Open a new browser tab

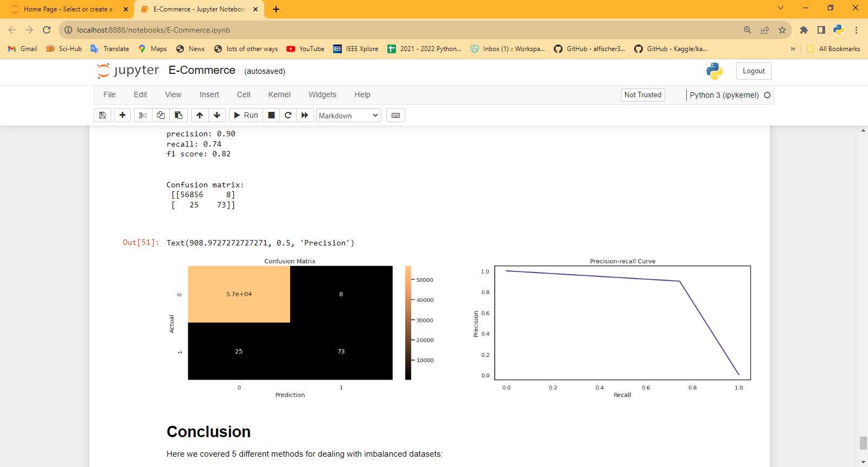[x=276, y=9]
